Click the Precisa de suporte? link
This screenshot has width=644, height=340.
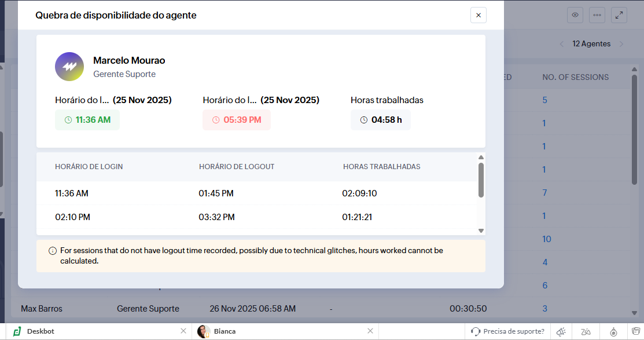click(x=508, y=331)
